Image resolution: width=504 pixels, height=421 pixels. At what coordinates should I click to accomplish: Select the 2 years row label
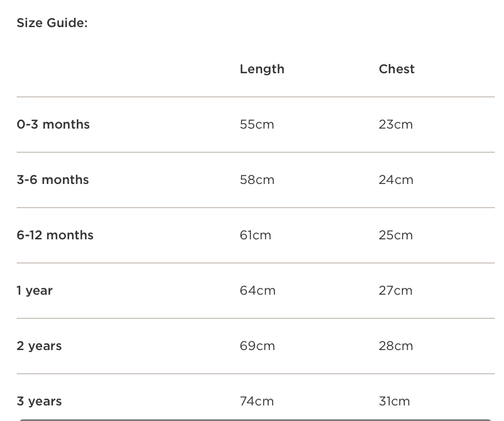(39, 346)
